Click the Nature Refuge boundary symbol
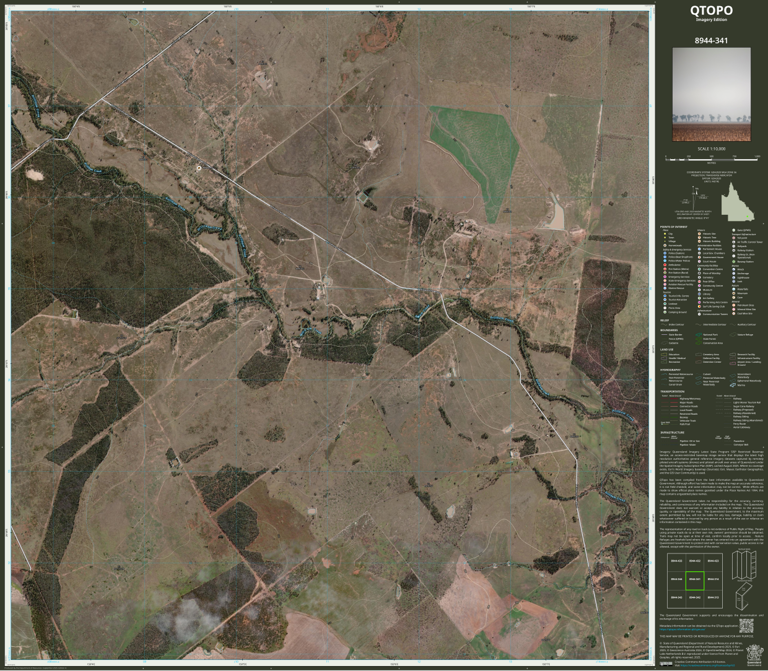 733,335
